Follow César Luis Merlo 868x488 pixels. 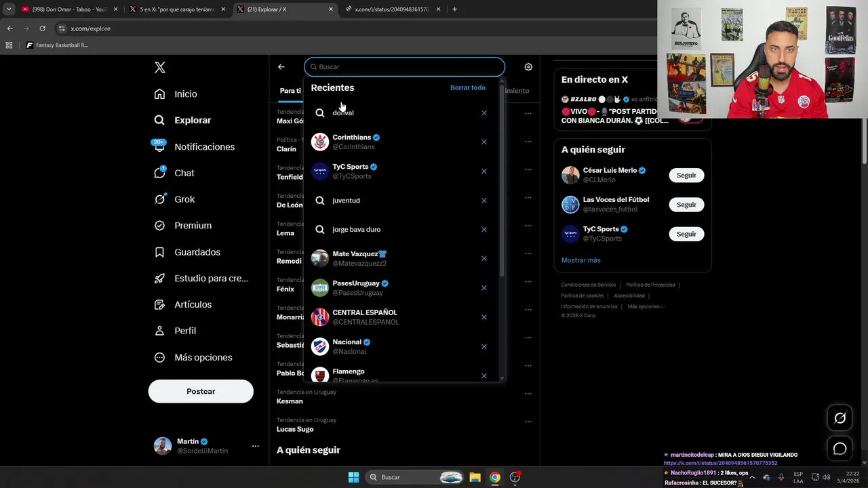coord(686,175)
